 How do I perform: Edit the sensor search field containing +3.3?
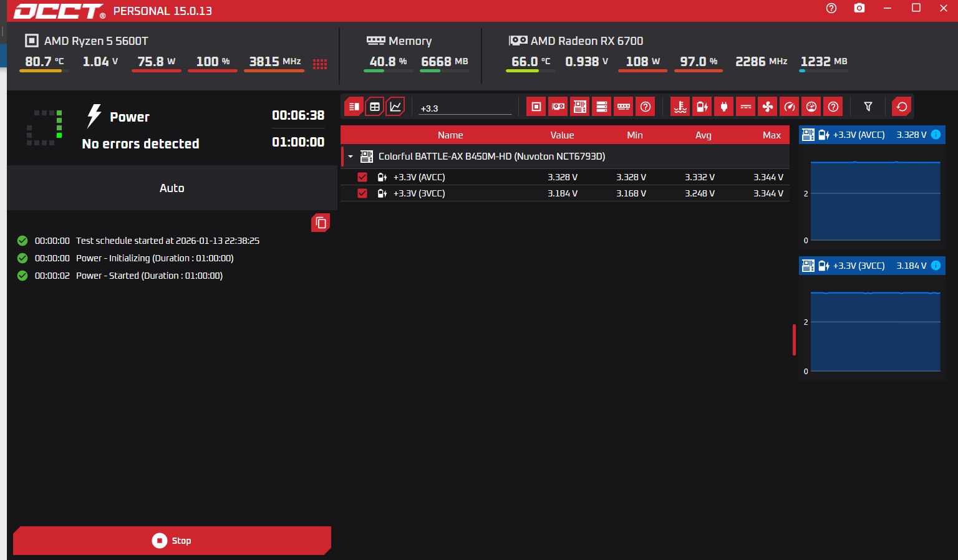point(465,108)
